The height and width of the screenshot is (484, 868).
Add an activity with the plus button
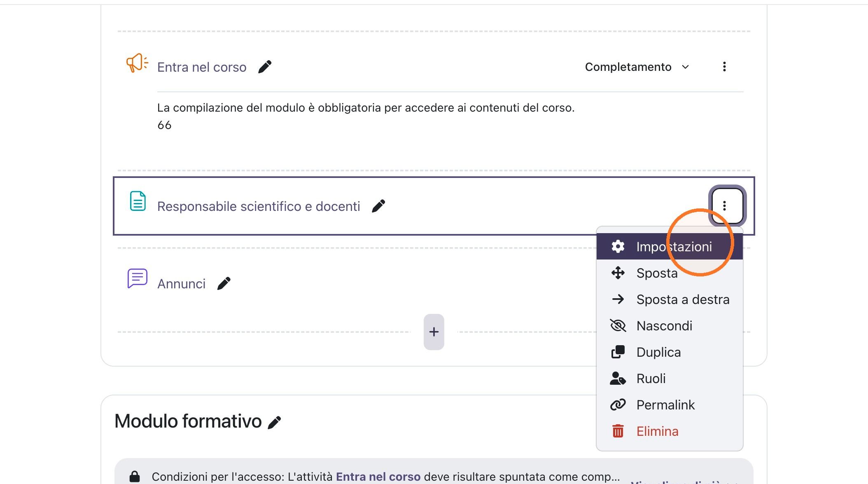434,332
